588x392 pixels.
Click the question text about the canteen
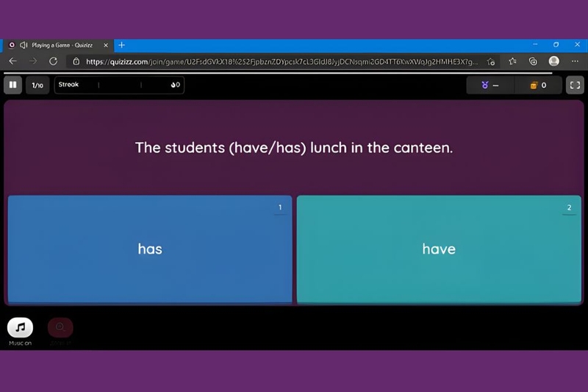(x=294, y=147)
